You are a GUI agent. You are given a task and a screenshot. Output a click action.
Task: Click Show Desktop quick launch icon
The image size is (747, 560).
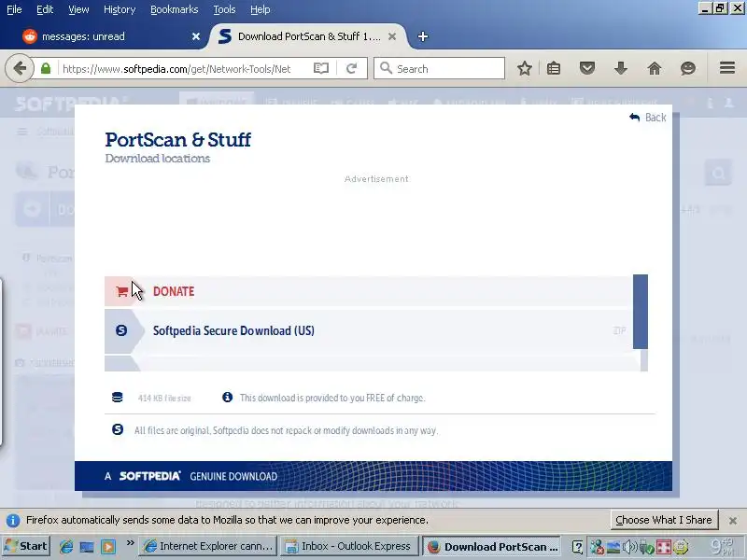click(87, 547)
